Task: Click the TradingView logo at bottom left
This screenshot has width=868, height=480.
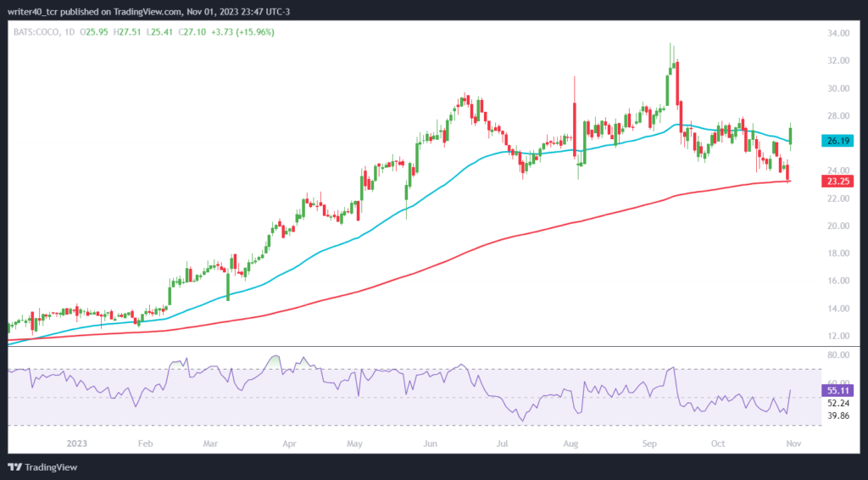Action: [42, 467]
